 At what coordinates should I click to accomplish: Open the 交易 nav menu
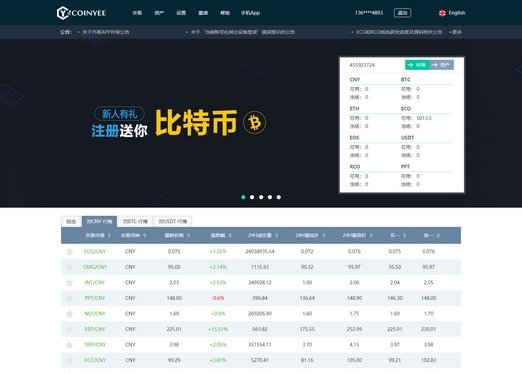[x=137, y=13]
